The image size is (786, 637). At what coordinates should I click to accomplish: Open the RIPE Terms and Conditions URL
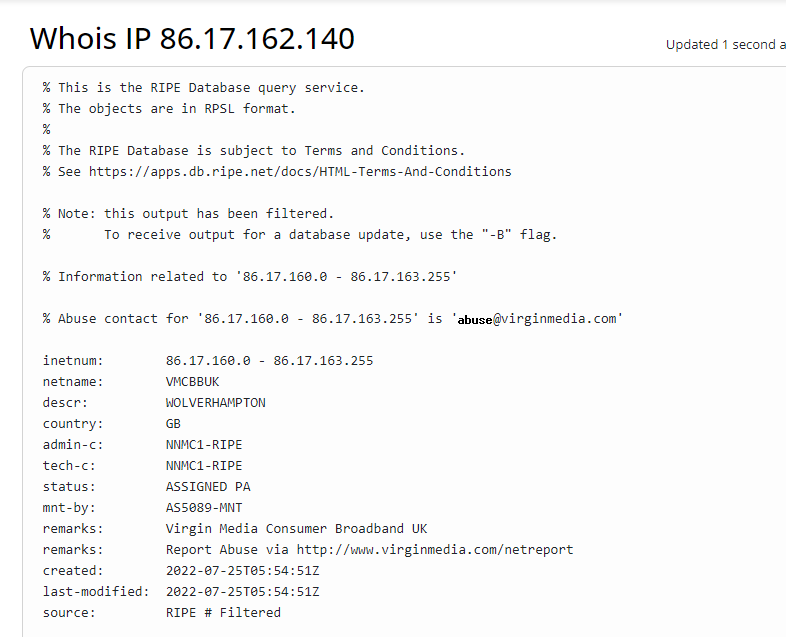point(300,171)
